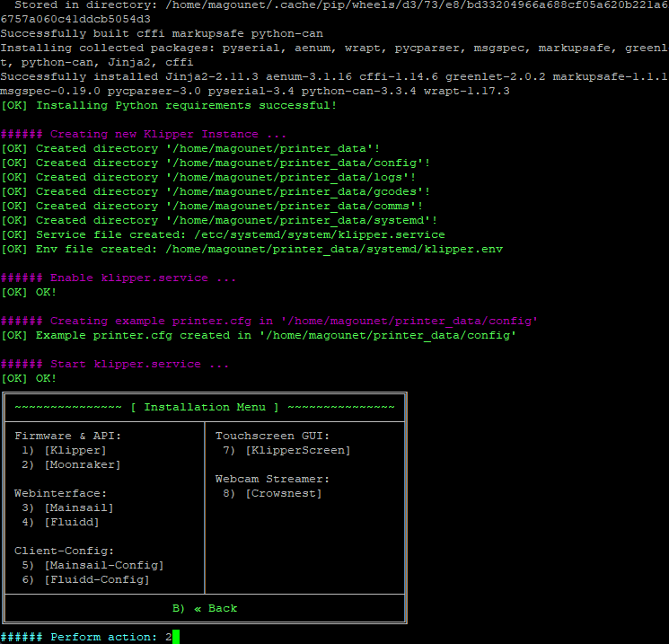The image size is (669, 644).
Task: Click the msgspec-0.19.0 pycparser-3.0 line
Action: pos(255,91)
